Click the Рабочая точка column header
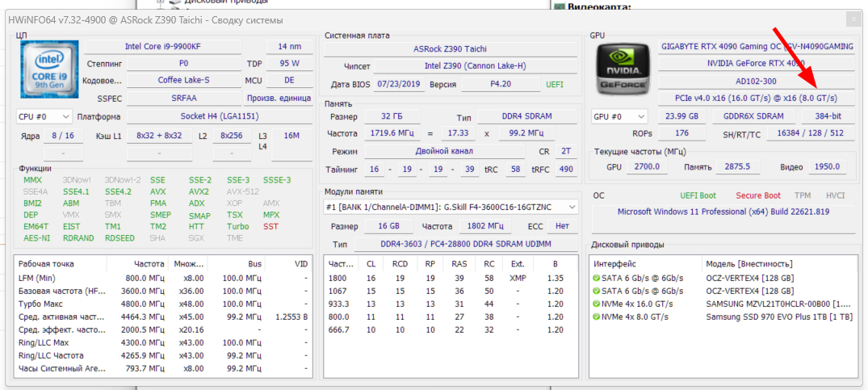This screenshot has height=390, width=868. (x=60, y=264)
